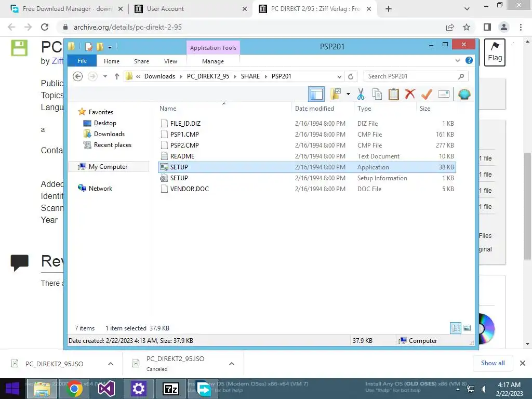Open the recent locations dropdown arrow

tap(105, 76)
